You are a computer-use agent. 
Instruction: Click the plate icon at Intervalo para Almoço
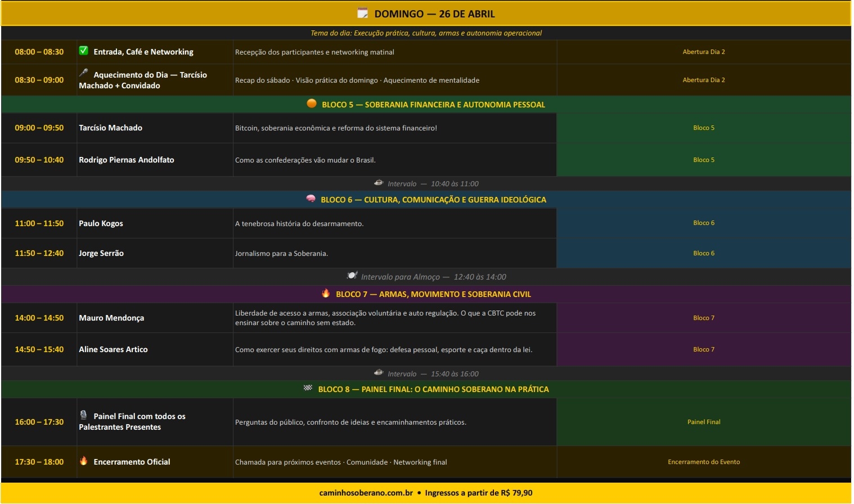(352, 276)
